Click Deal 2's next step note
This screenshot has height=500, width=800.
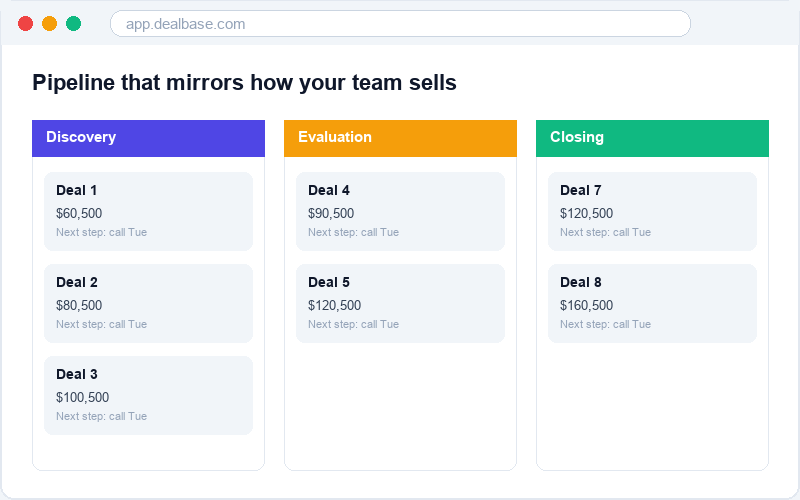pos(102,324)
